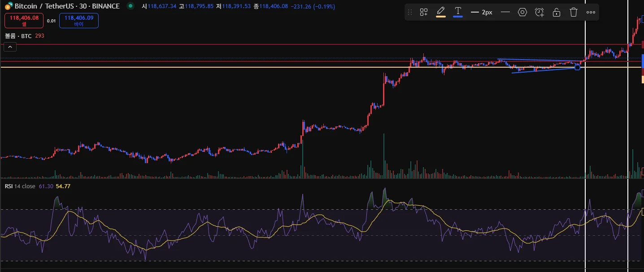Grab the floating toolbar drag handle
Viewport: 644px width, 272px height.
coord(409,12)
